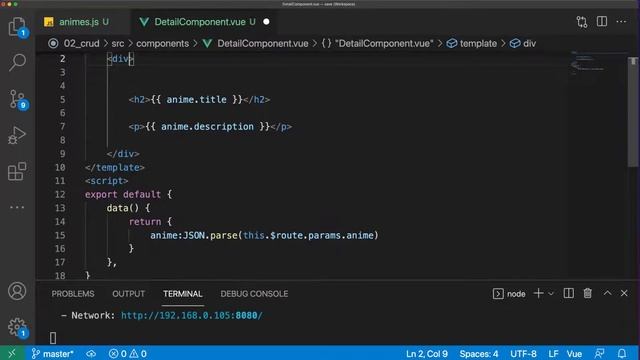Screen dimensions: 640x360
Task: Split the terminal panel
Action: tap(569, 293)
